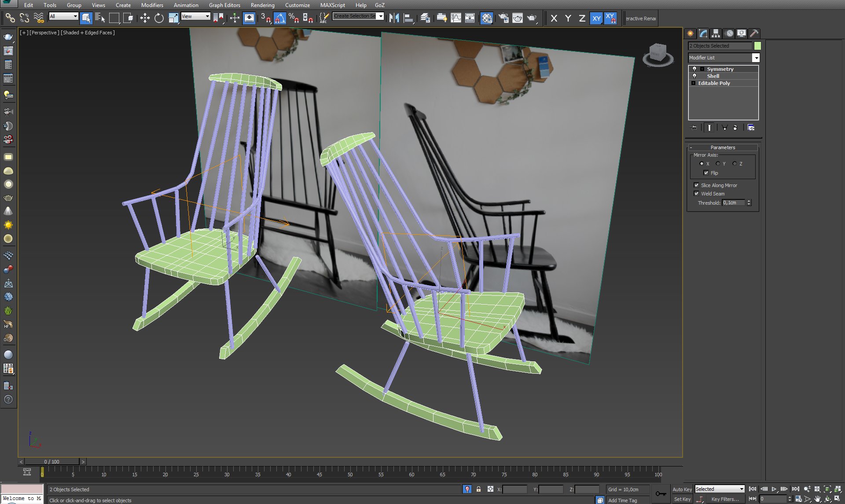Open the Curve Editor icon
This screenshot has height=504, width=845.
[456, 18]
